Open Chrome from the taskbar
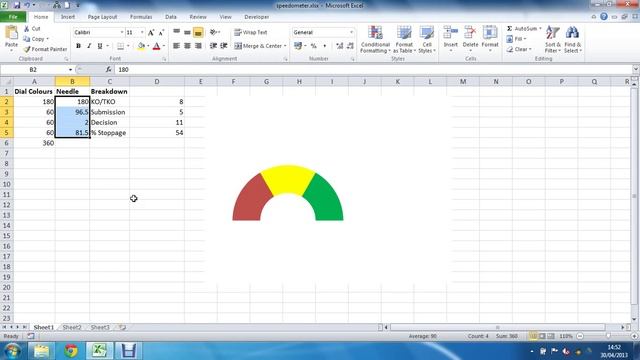Screen dimensions: 640x360 pos(71,351)
